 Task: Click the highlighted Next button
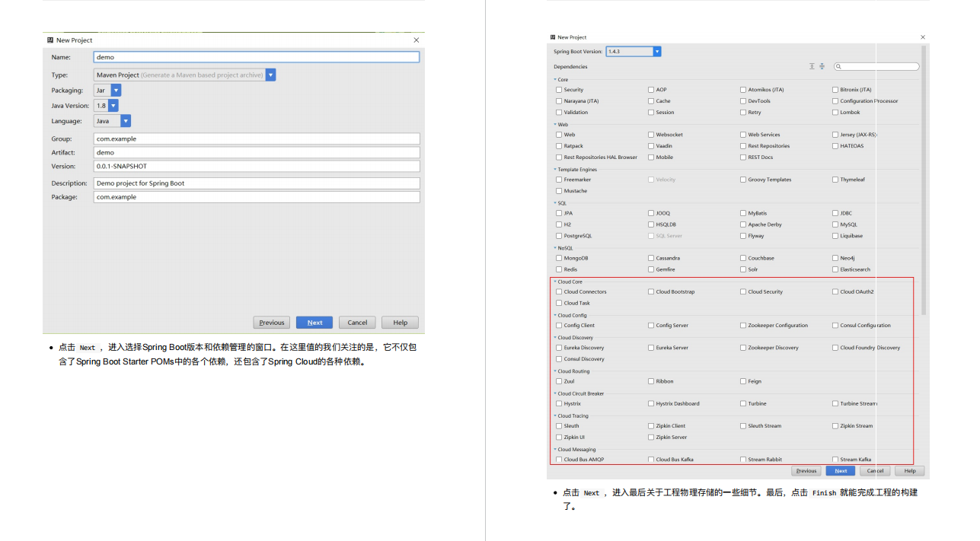coord(840,470)
